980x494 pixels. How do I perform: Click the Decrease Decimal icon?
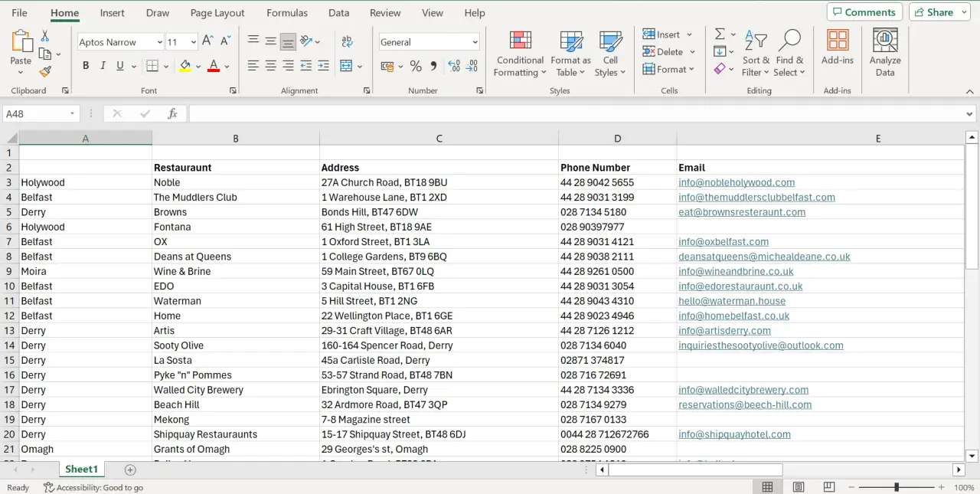coord(472,67)
